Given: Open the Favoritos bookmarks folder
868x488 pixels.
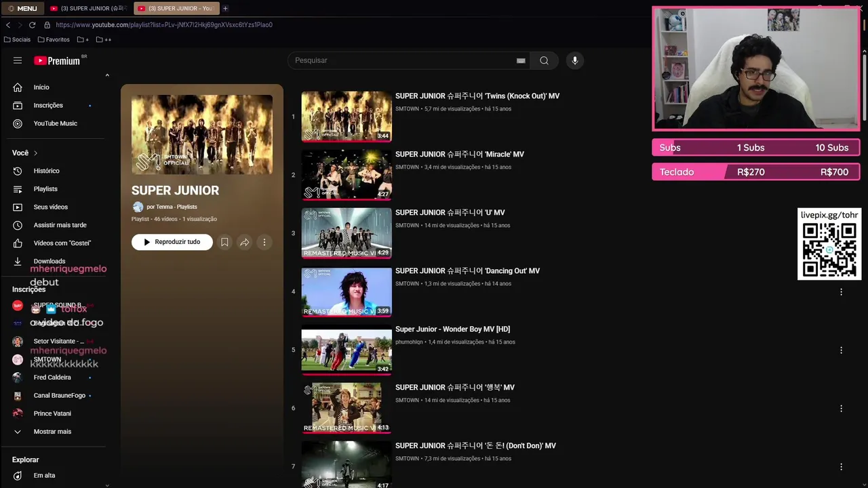Looking at the screenshot, I should [x=54, y=39].
